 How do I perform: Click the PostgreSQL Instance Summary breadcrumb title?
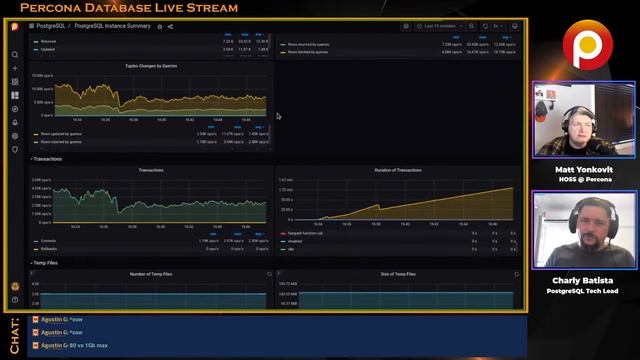click(x=113, y=26)
